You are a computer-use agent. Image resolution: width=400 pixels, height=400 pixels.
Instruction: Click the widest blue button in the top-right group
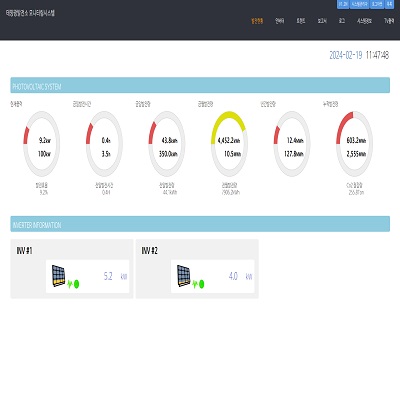tap(360, 4)
